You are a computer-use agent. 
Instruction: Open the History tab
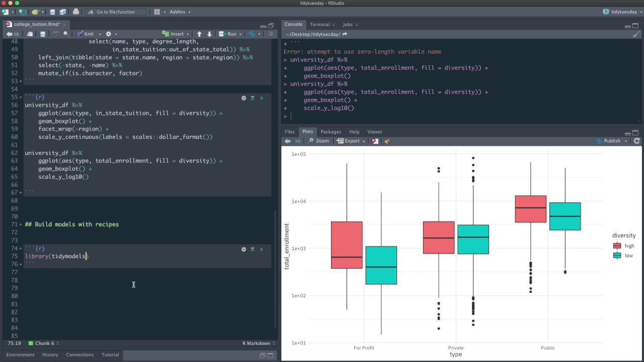click(50, 355)
